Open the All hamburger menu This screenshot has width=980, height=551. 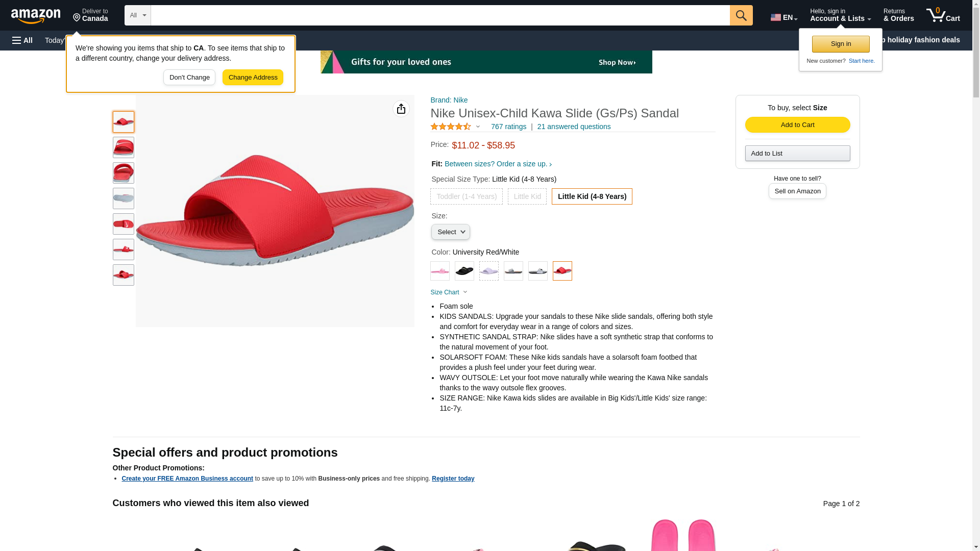[22, 40]
